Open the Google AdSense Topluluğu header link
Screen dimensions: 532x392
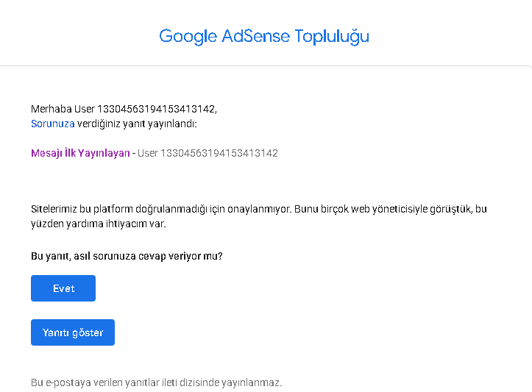click(x=264, y=36)
